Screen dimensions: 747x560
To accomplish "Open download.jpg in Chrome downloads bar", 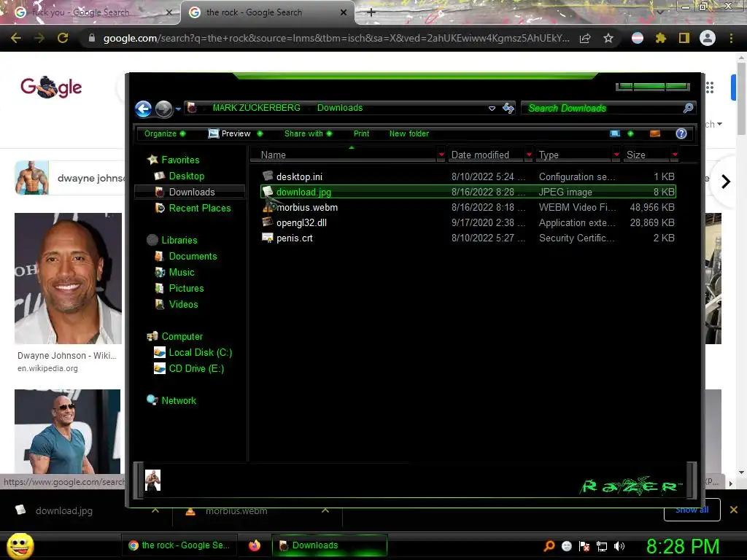I will click(64, 510).
